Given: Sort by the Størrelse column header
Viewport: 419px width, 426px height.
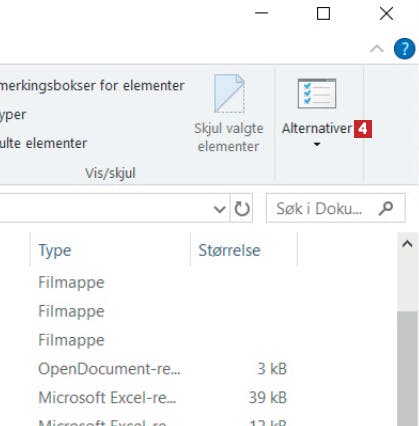Looking at the screenshot, I should (x=244, y=250).
